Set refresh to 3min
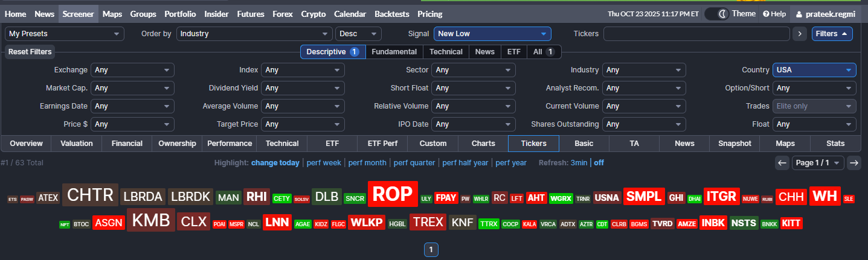The height and width of the screenshot is (260, 868). click(579, 163)
